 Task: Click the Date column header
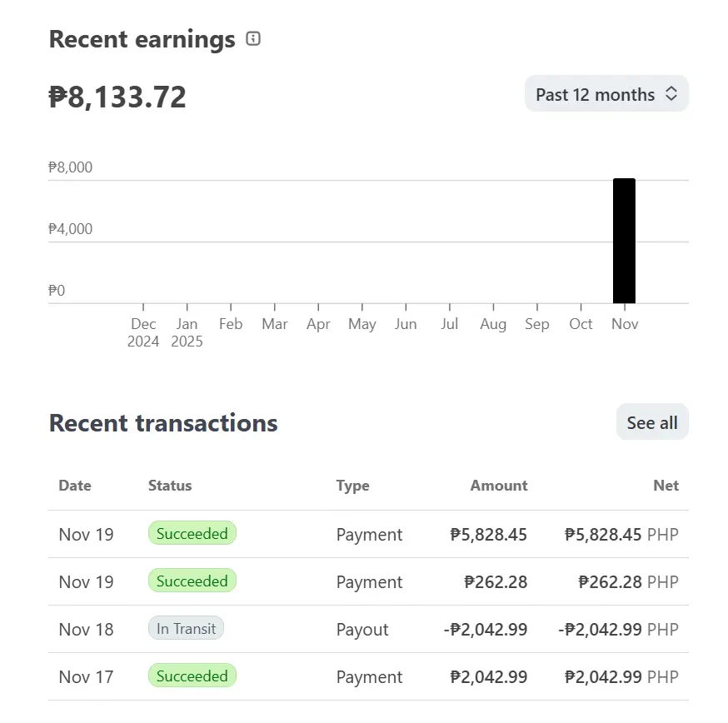[x=75, y=486]
